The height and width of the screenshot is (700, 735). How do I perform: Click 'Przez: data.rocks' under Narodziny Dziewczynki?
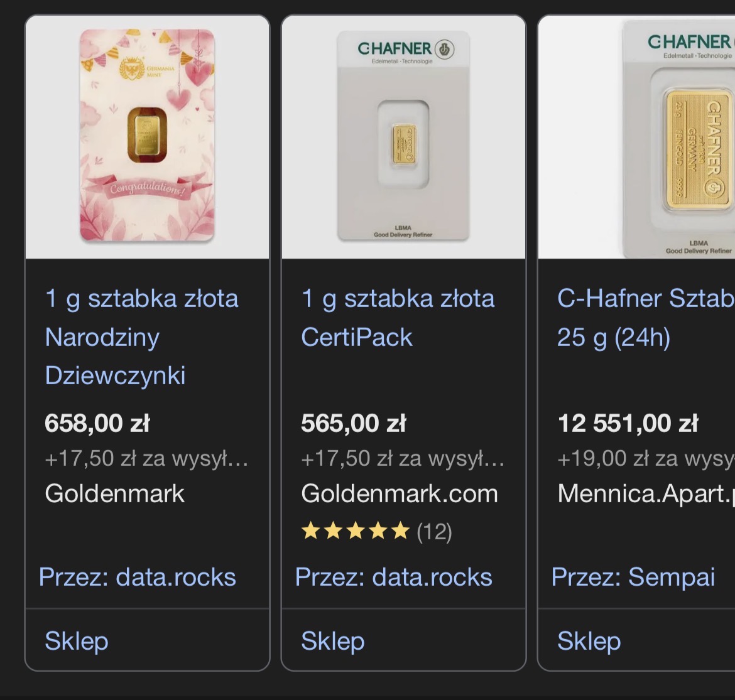click(138, 577)
